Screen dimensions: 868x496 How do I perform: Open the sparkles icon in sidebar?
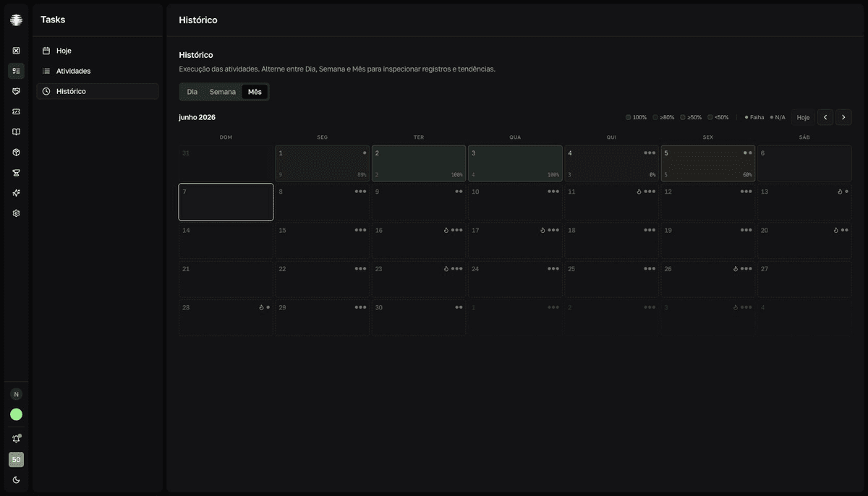[16, 193]
